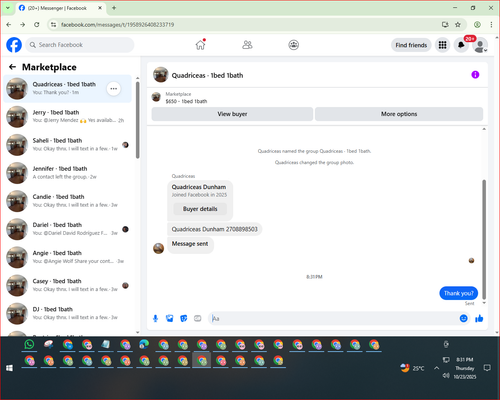This screenshot has height=400, width=500.
Task: Select the Dariel - 1bed 1bath chat
Action: (67, 229)
